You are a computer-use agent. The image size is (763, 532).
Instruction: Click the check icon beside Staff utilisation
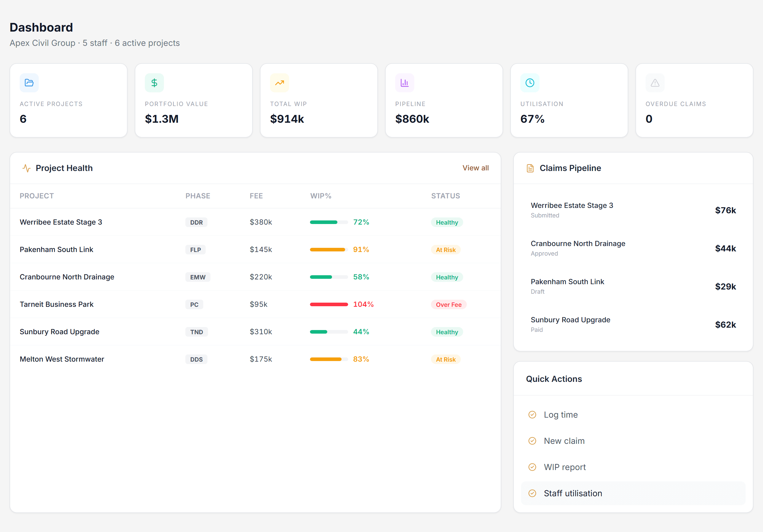coord(532,494)
